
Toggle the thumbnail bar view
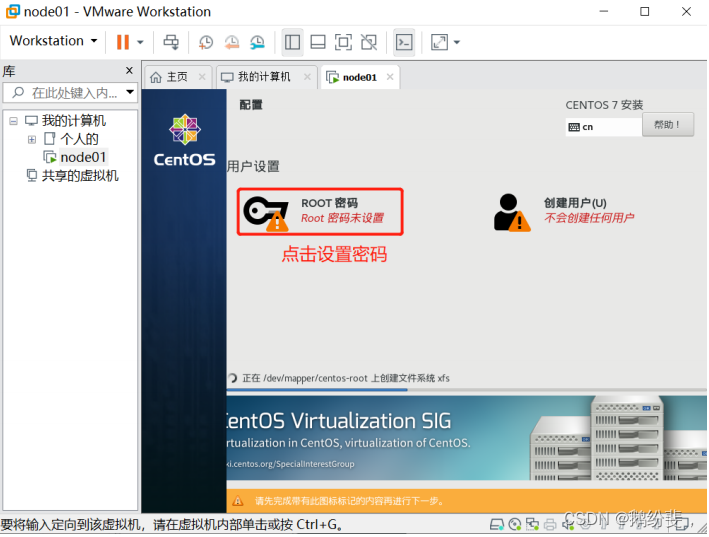[x=318, y=42]
